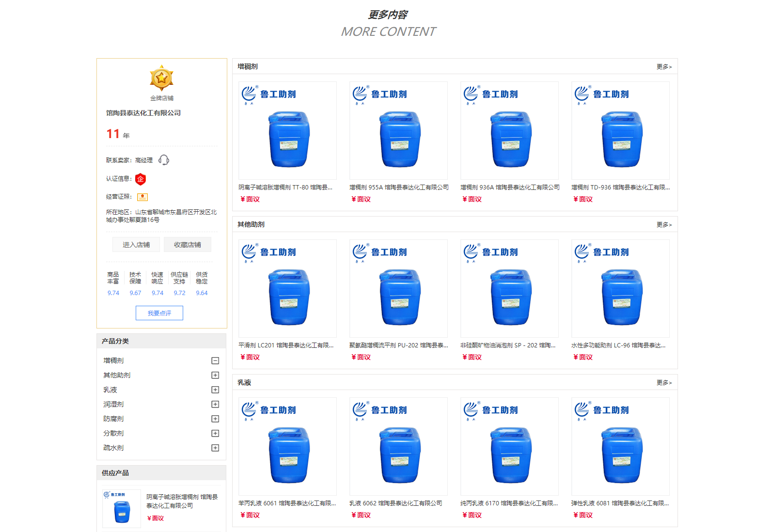Select 乳液 in product categories
773x532 pixels.
(110, 390)
